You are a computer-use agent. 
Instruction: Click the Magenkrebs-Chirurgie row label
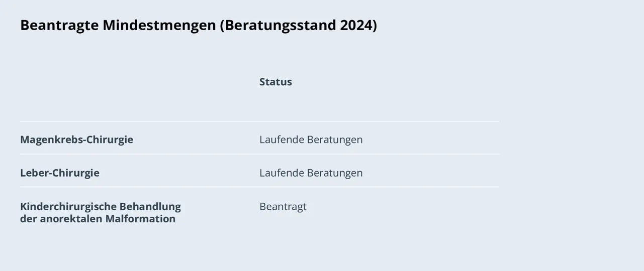[x=76, y=140]
